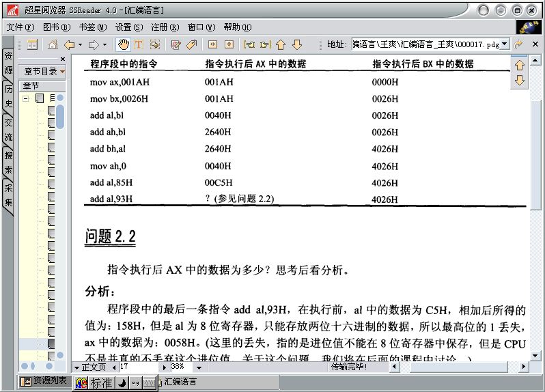545x392 pixels.
Task: Click the zoom field showing 38%
Action: [182, 367]
